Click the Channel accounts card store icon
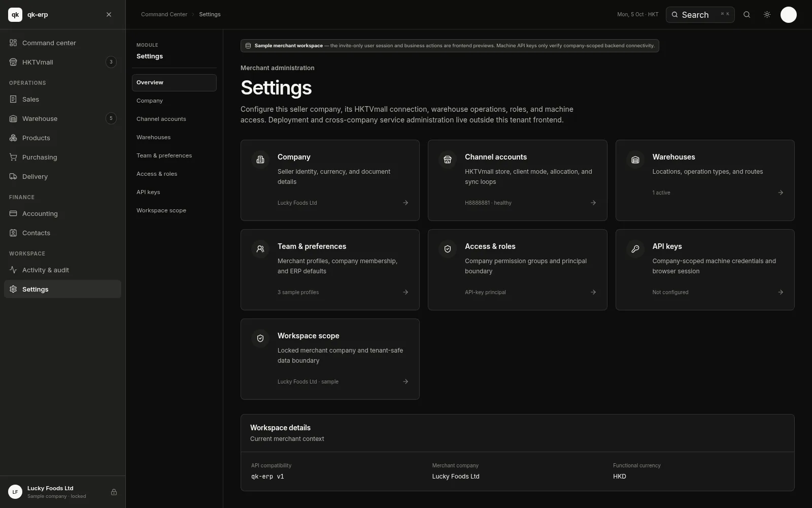 448,160
